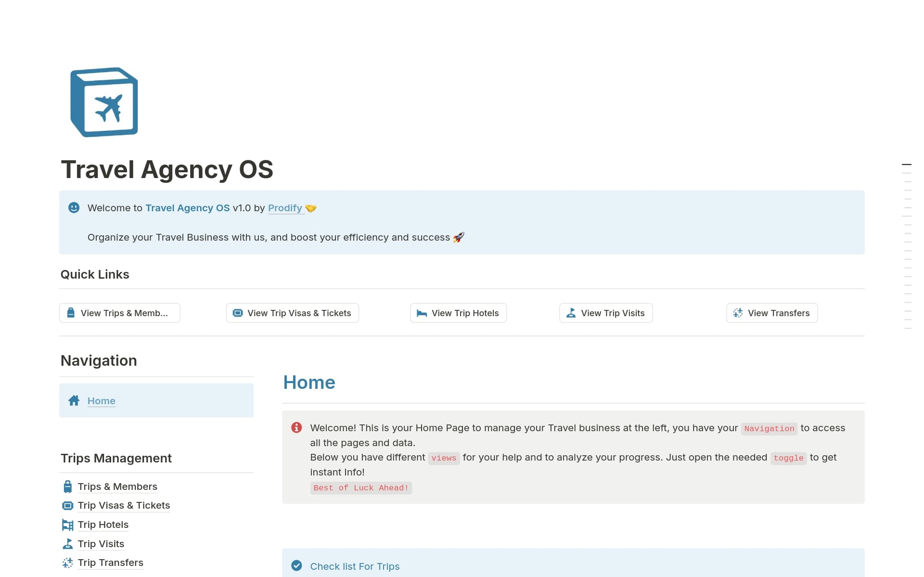Open View Trip Hotels from Quick Links
924x577 pixels.
point(458,313)
